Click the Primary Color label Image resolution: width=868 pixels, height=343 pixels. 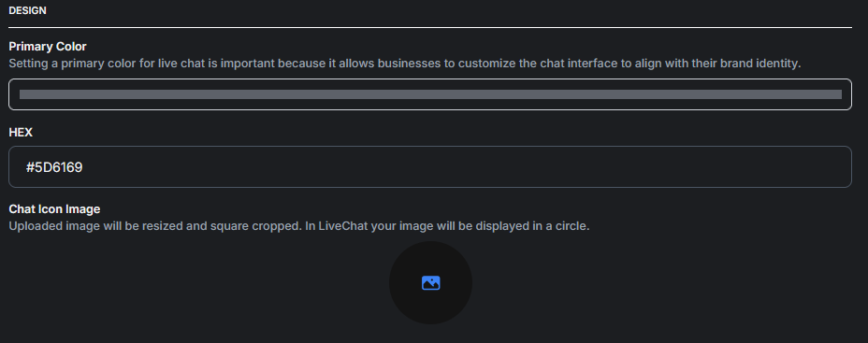point(48,47)
